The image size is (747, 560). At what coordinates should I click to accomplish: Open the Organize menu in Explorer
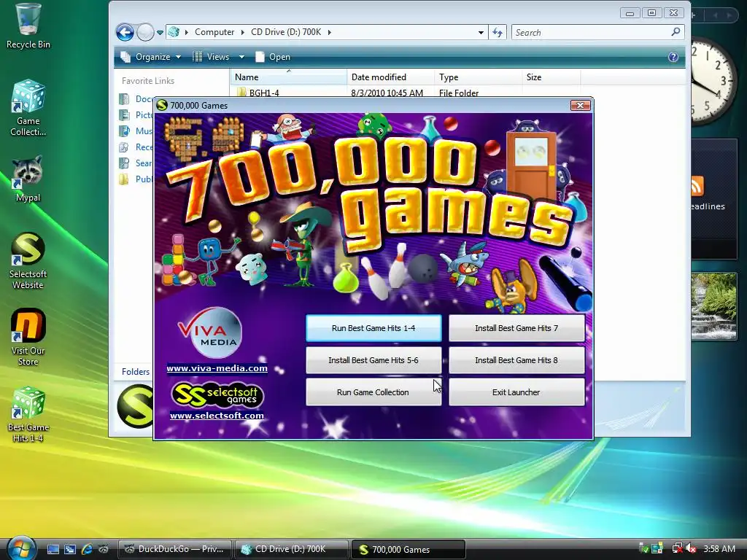[151, 57]
